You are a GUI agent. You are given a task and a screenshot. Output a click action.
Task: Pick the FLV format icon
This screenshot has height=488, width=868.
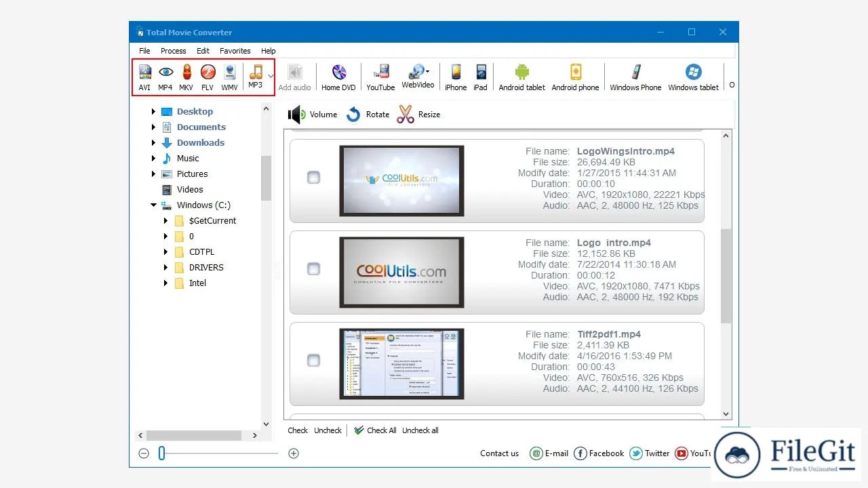coord(208,77)
